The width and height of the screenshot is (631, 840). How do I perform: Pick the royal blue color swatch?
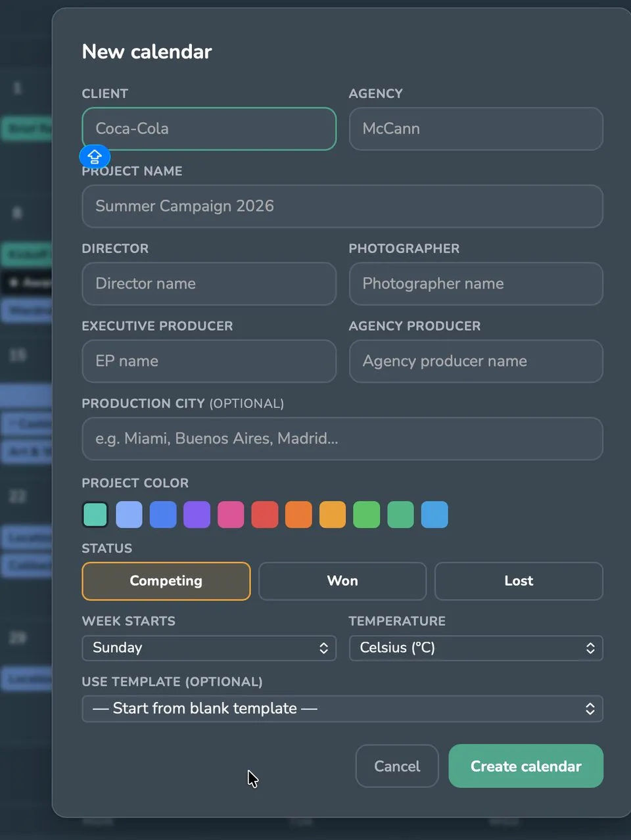tap(163, 515)
